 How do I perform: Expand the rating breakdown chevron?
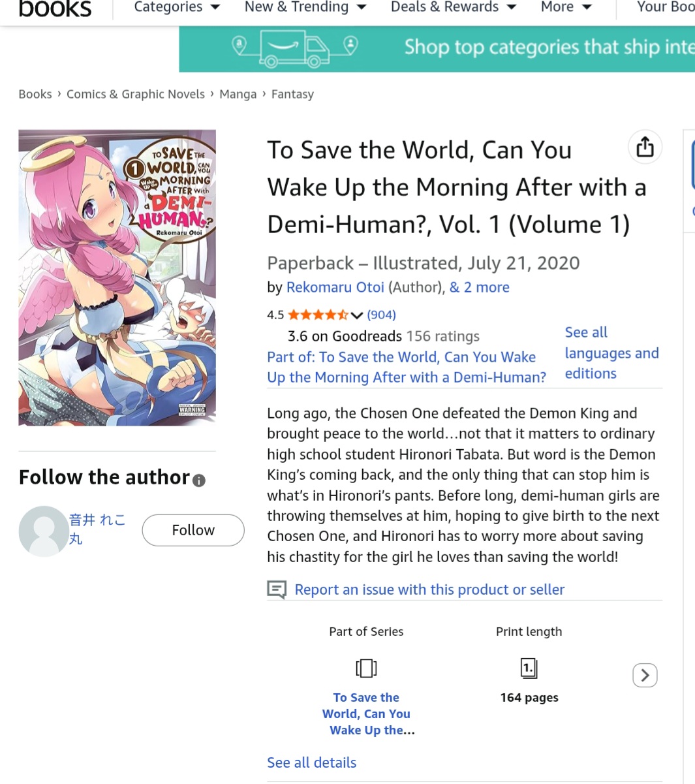(x=357, y=315)
